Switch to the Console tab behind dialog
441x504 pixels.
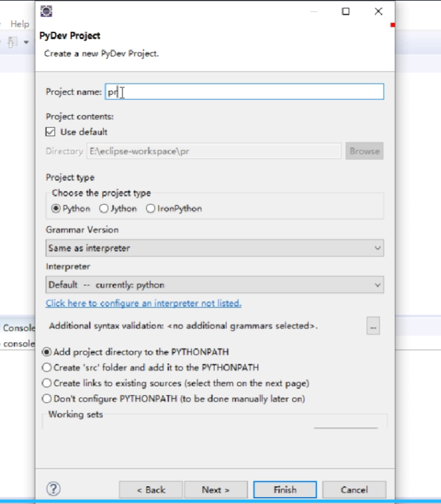18,328
